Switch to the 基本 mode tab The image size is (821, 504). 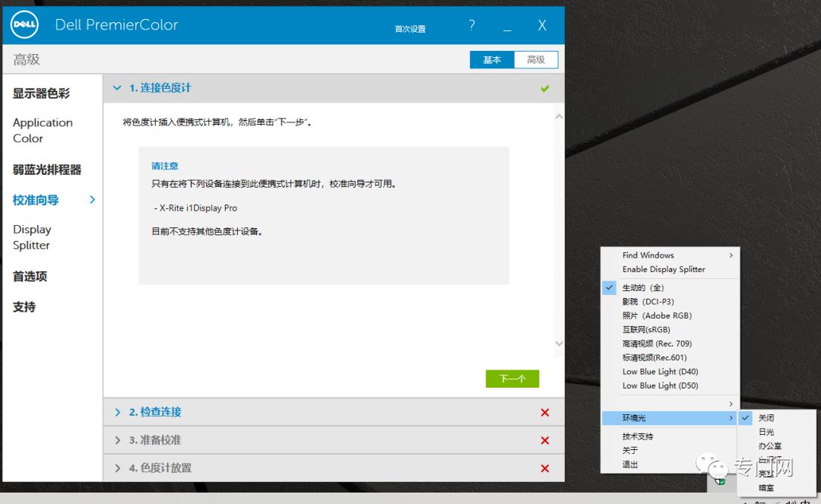492,59
